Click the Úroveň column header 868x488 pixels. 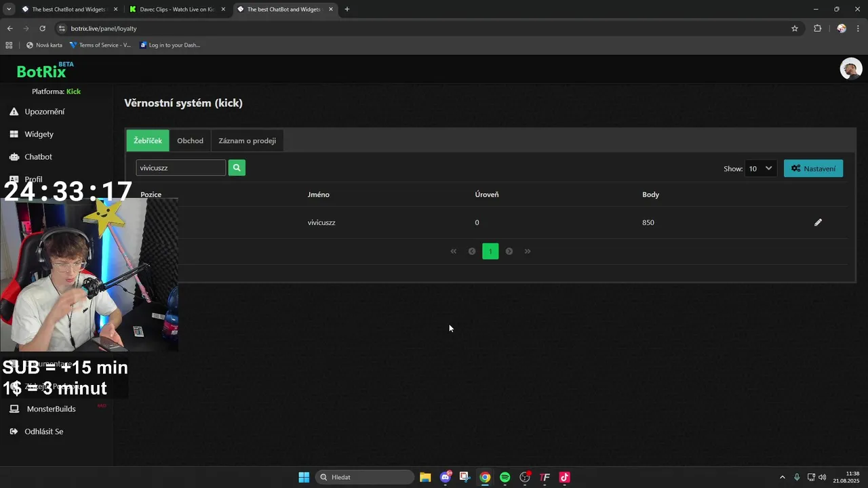click(487, 195)
